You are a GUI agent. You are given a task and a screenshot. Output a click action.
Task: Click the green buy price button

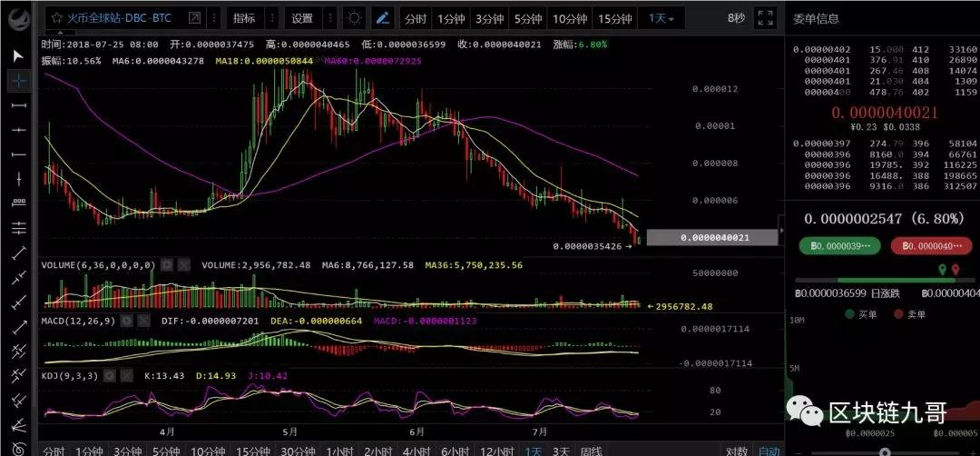[839, 246]
